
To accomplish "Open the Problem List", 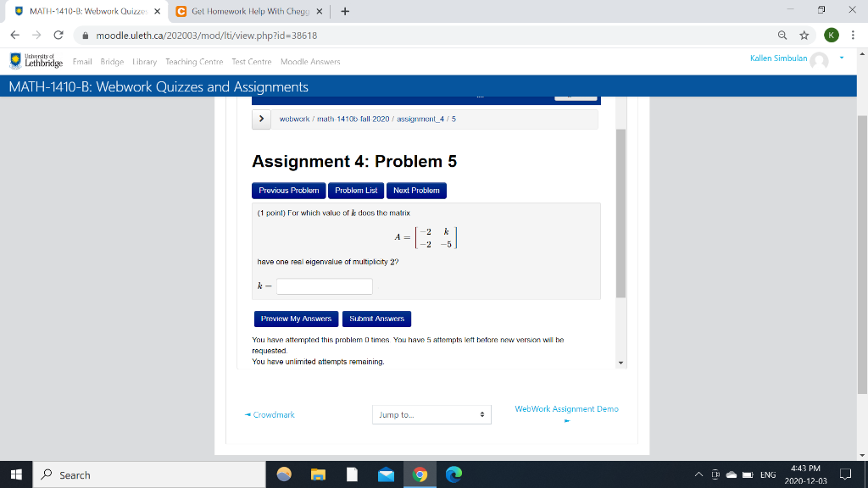I will pos(355,190).
